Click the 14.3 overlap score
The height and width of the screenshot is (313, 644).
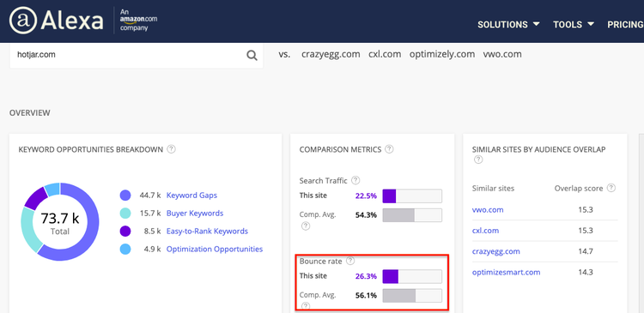[x=586, y=272]
